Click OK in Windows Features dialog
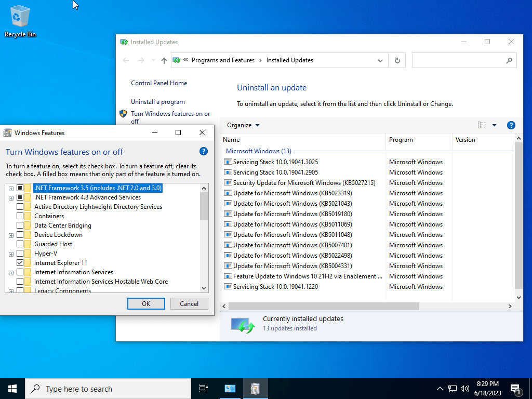Viewport: 532px width, 399px height. tap(146, 303)
